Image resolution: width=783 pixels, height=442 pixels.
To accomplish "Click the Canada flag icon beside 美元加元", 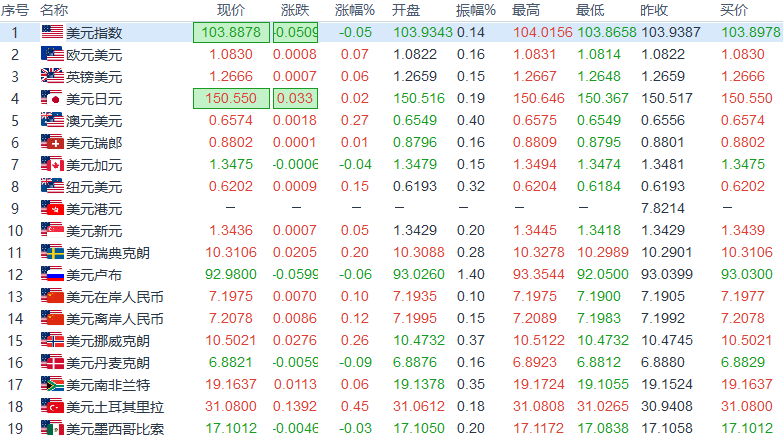I will pyautogui.click(x=52, y=164).
